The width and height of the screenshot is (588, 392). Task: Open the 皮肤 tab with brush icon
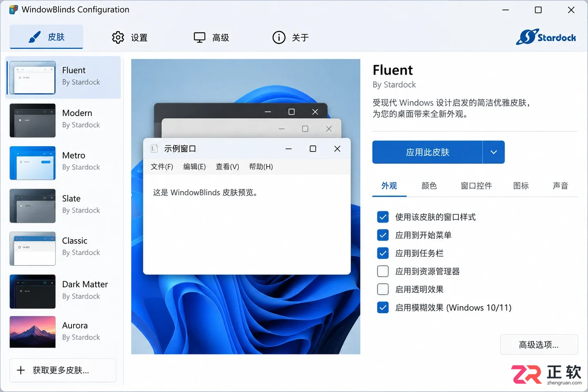(x=46, y=37)
